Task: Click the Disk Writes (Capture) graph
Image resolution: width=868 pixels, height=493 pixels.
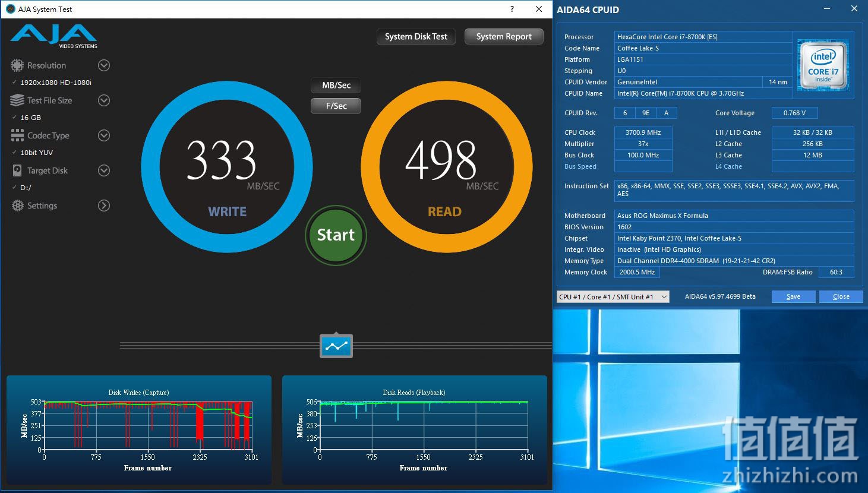Action: (x=139, y=429)
